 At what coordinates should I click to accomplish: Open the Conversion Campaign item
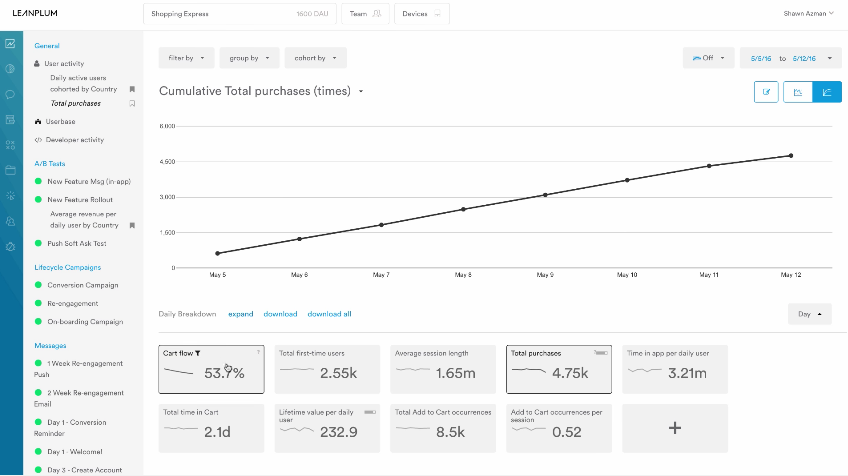pos(83,285)
